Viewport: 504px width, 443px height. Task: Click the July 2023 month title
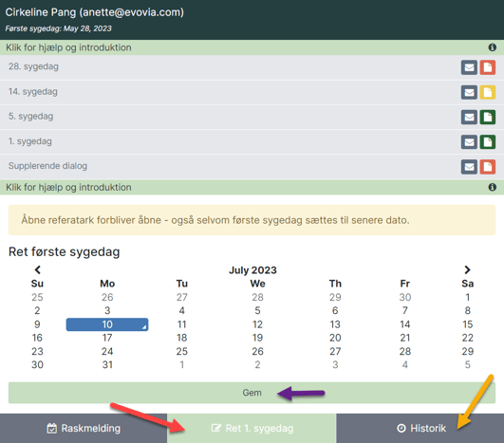pyautogui.click(x=252, y=270)
